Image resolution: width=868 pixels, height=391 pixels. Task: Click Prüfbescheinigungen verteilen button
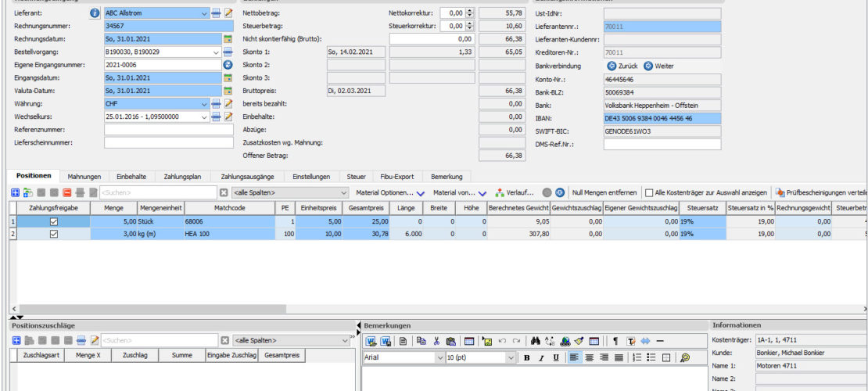click(821, 192)
